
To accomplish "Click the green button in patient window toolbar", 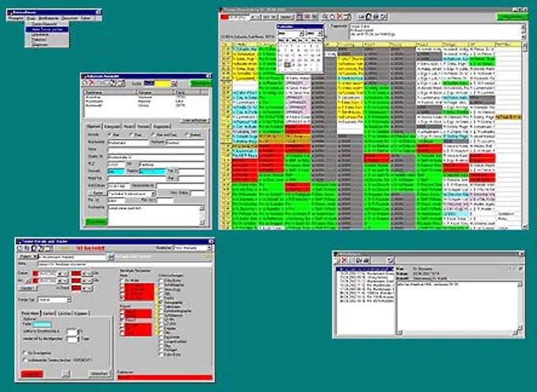I will [x=201, y=84].
